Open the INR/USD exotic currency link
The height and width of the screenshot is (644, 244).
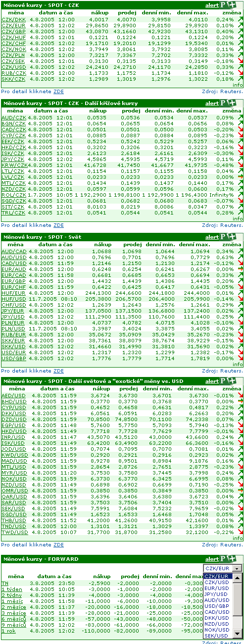pos(13,437)
